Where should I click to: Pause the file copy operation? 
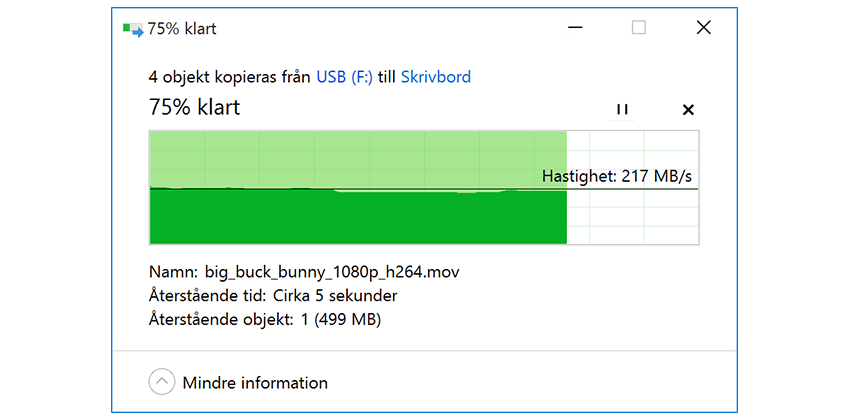pyautogui.click(x=622, y=109)
